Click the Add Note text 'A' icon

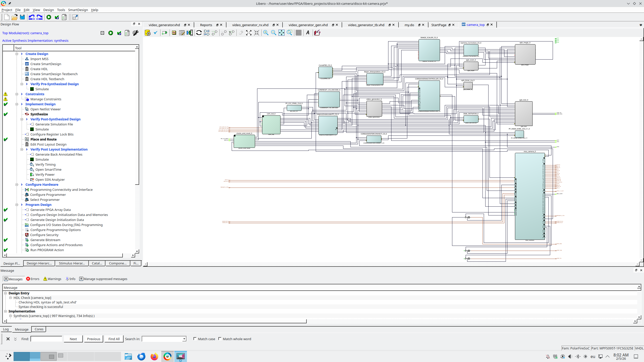click(x=308, y=33)
